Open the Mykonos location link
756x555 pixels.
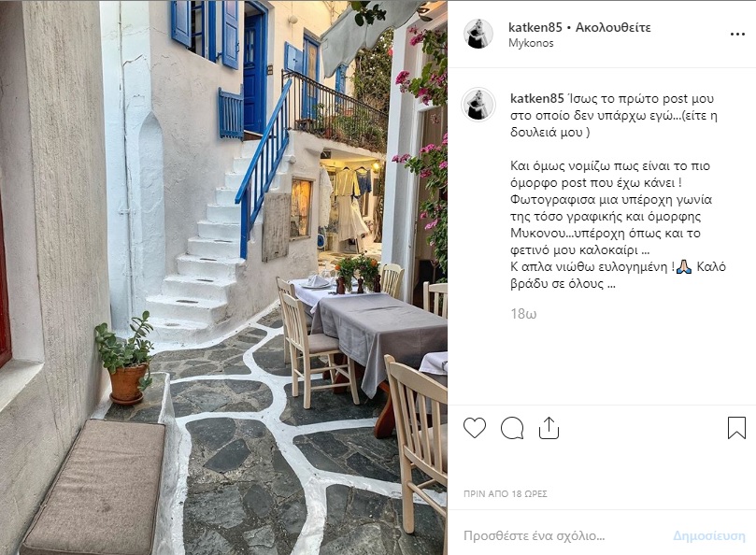click(531, 43)
